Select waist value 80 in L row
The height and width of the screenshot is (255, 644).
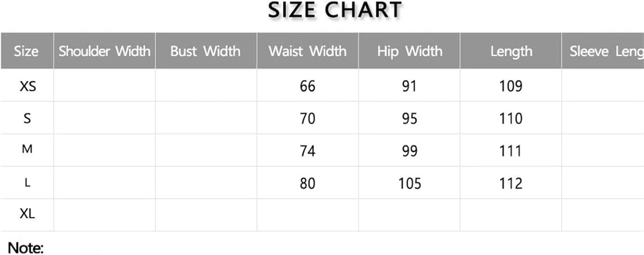(x=307, y=183)
